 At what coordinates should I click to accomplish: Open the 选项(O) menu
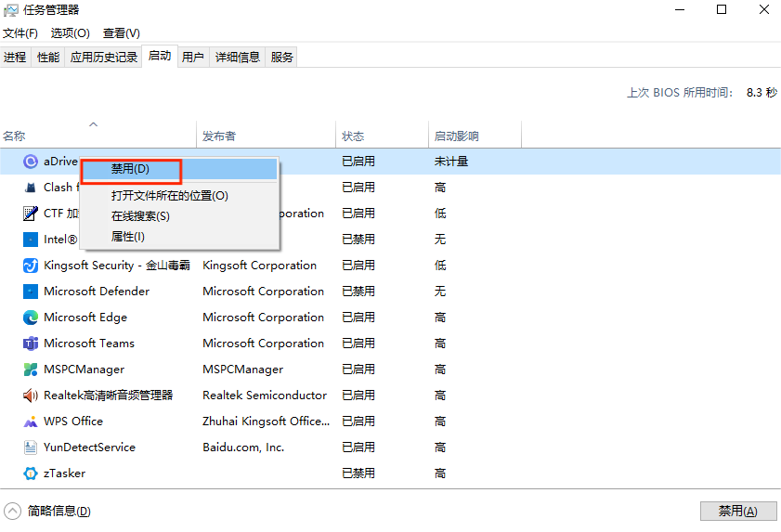[71, 33]
